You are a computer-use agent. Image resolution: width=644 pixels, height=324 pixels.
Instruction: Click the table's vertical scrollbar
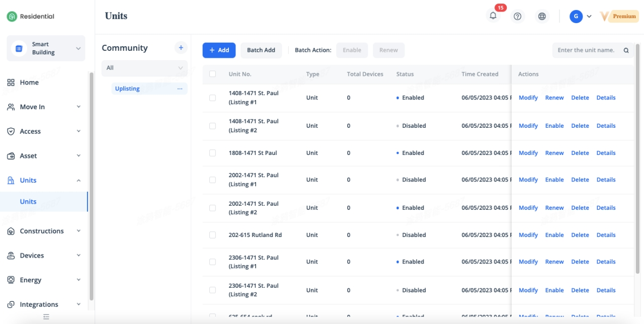pos(637,171)
